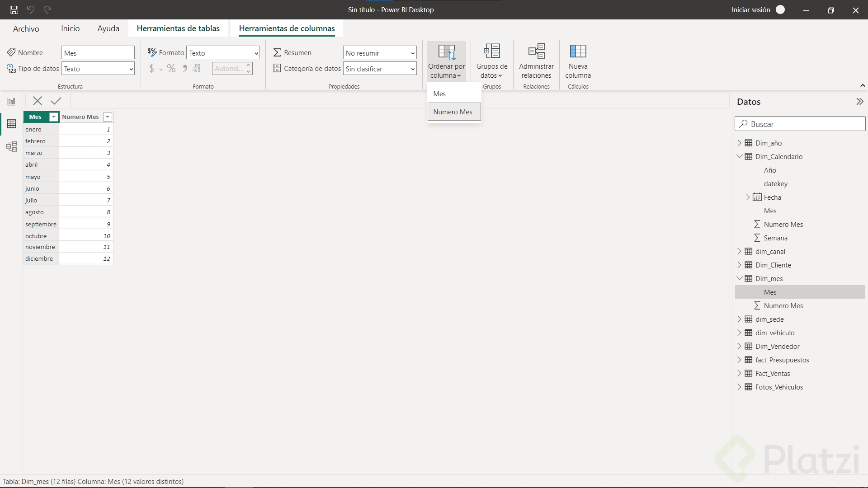The height and width of the screenshot is (488, 868).
Task: Apply percentage format icon
Action: click(x=171, y=69)
